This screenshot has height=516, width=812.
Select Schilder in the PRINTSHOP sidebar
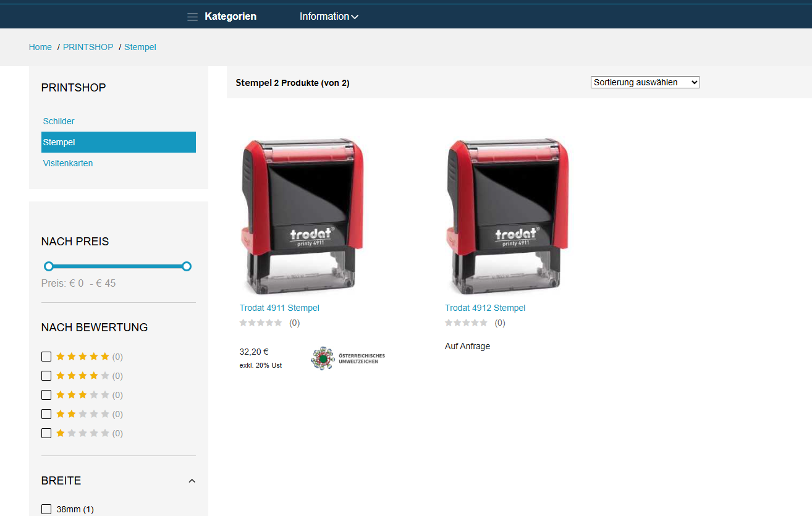[x=59, y=121]
